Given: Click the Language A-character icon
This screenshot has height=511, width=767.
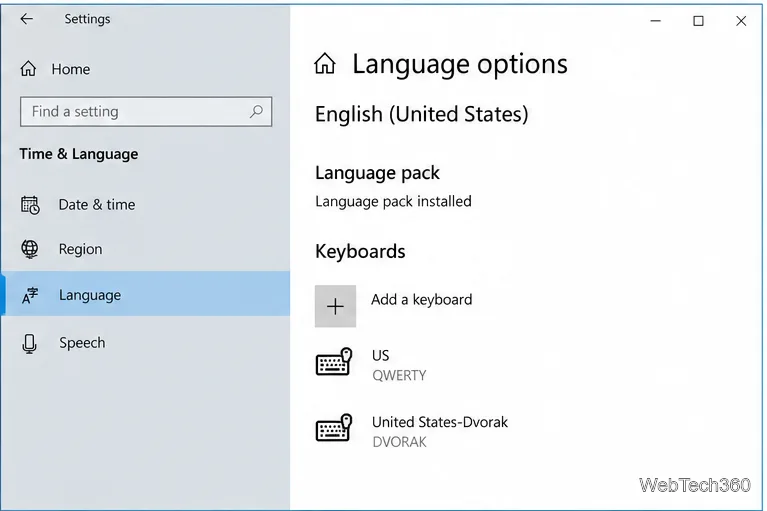Looking at the screenshot, I should pyautogui.click(x=30, y=295).
